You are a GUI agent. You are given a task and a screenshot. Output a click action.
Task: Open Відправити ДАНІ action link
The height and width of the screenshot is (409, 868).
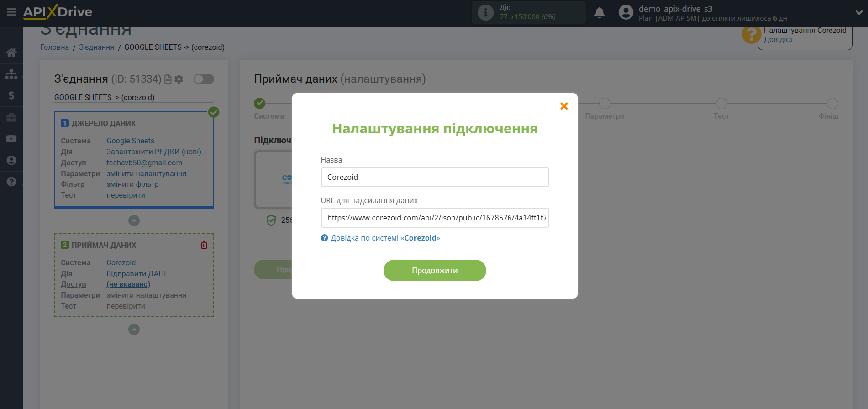point(136,274)
